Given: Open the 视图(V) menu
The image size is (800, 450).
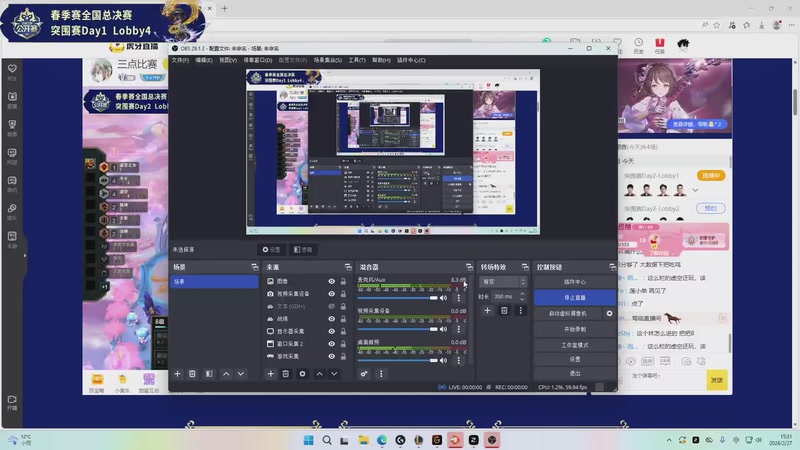Looking at the screenshot, I should click(x=228, y=60).
